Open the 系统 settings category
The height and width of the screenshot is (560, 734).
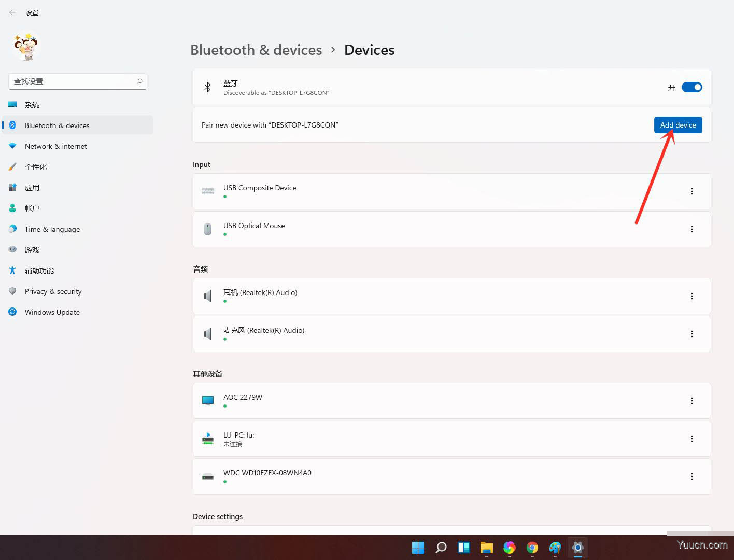click(x=78, y=105)
